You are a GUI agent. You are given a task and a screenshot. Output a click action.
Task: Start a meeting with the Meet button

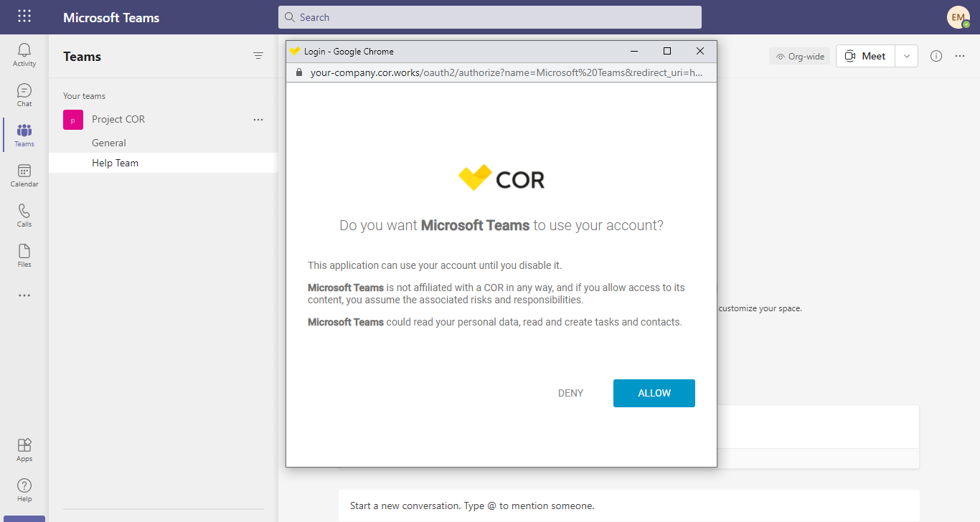[865, 56]
